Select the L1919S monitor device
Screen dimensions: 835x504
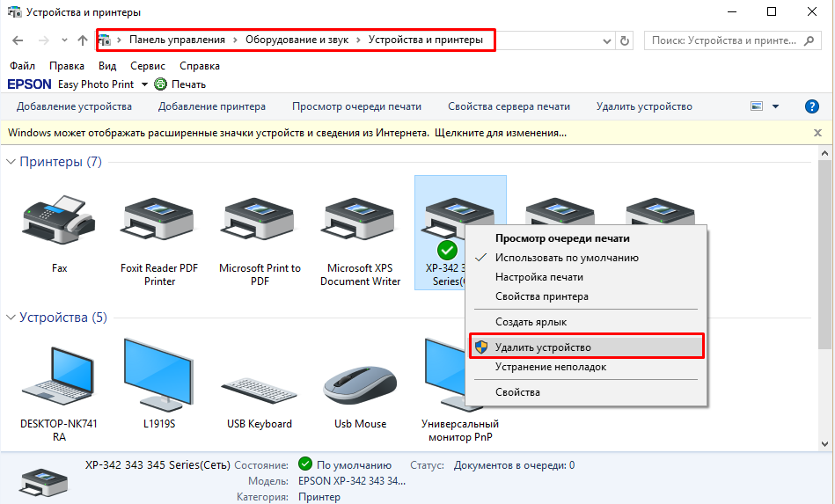[x=158, y=376]
